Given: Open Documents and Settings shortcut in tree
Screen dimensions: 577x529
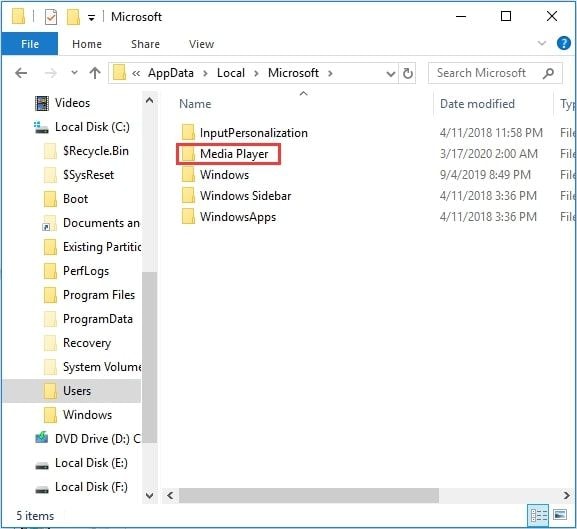Looking at the screenshot, I should 101,223.
